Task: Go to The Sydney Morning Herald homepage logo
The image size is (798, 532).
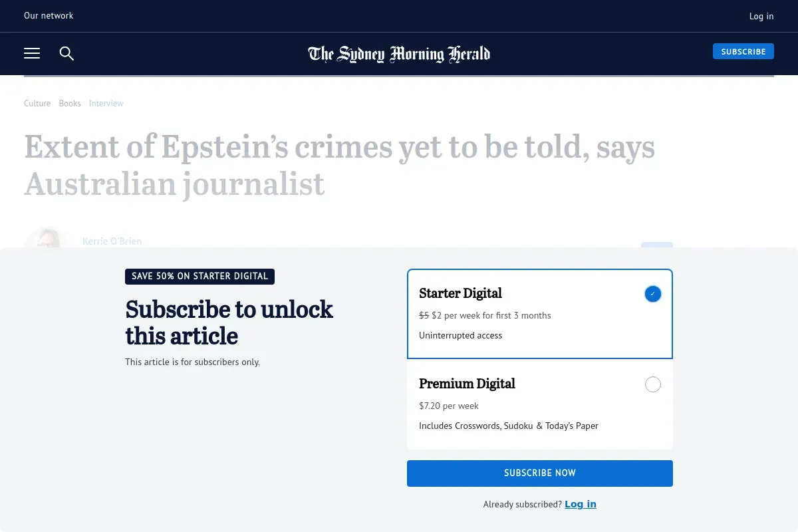Action: tap(399, 54)
